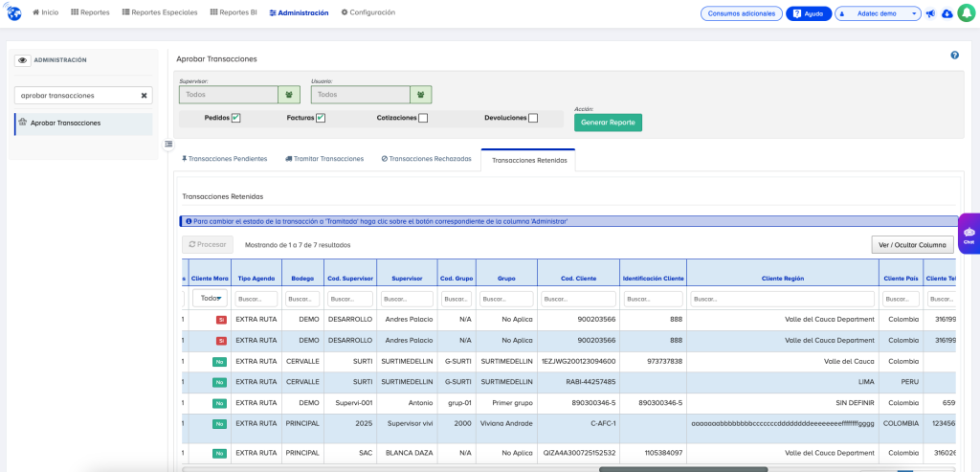The width and height of the screenshot is (980, 472).
Task: Sort by the Cod. Cliente column header
Action: (x=579, y=279)
